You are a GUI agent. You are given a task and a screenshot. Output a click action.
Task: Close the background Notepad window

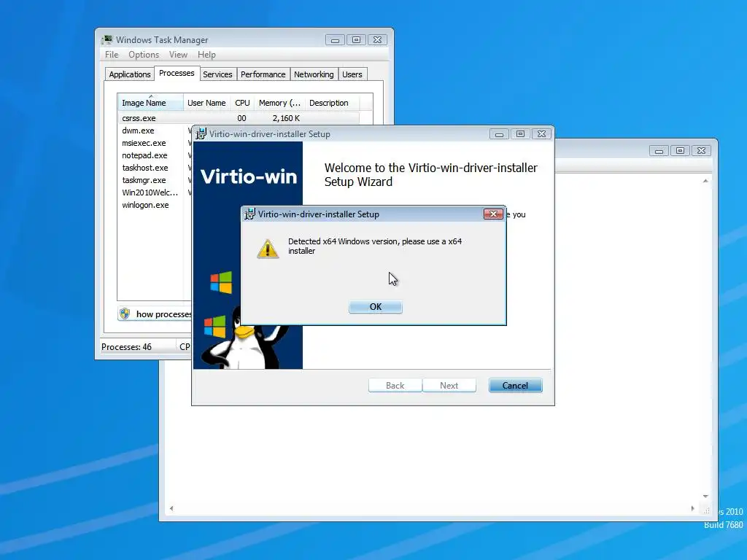point(701,151)
